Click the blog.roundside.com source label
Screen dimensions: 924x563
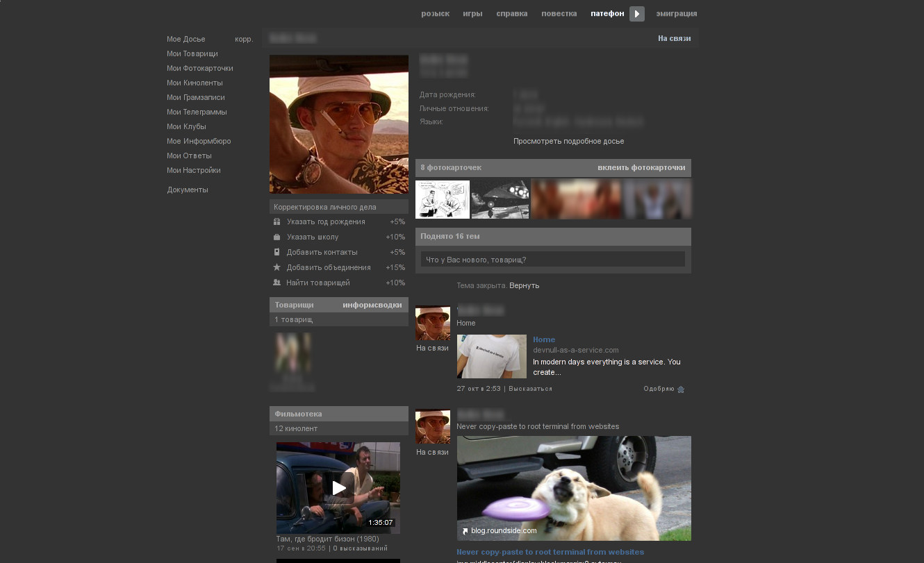504,531
